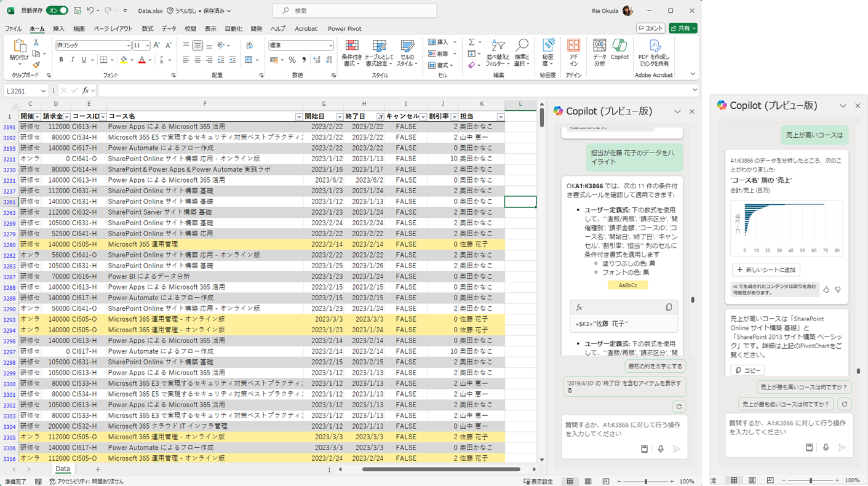
Task: Open the font name combo box
Action: point(93,46)
